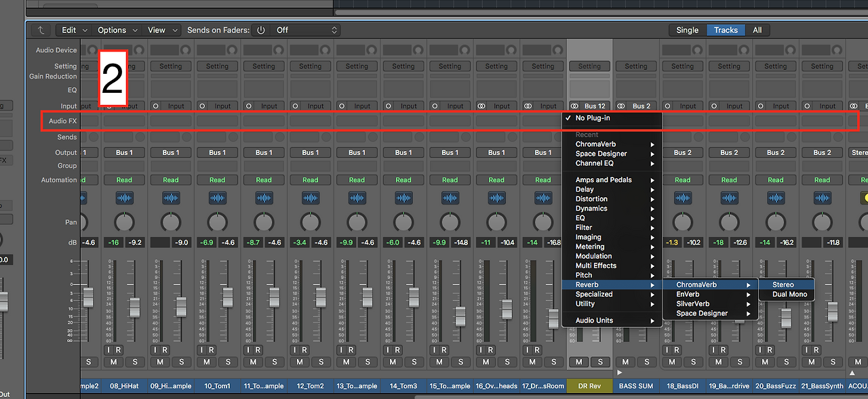Screen dimensions: 868x399
Task: Click the stereo format icon on BASS SUM's Bus 2 input
Action: [621, 106]
